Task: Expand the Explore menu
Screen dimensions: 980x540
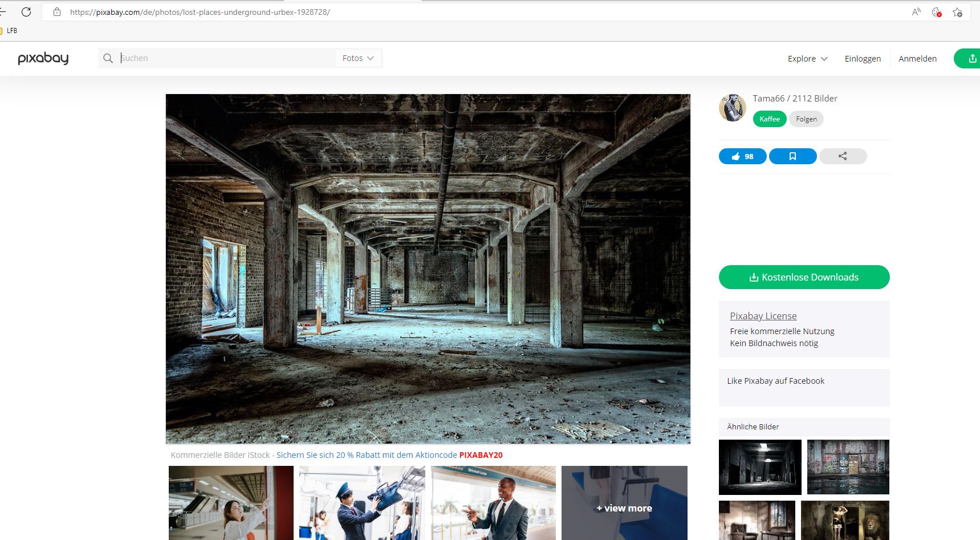Action: pos(807,59)
